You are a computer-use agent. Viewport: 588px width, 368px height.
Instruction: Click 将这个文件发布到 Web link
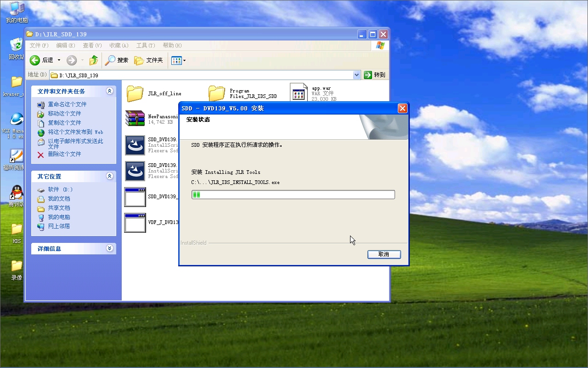click(x=75, y=132)
